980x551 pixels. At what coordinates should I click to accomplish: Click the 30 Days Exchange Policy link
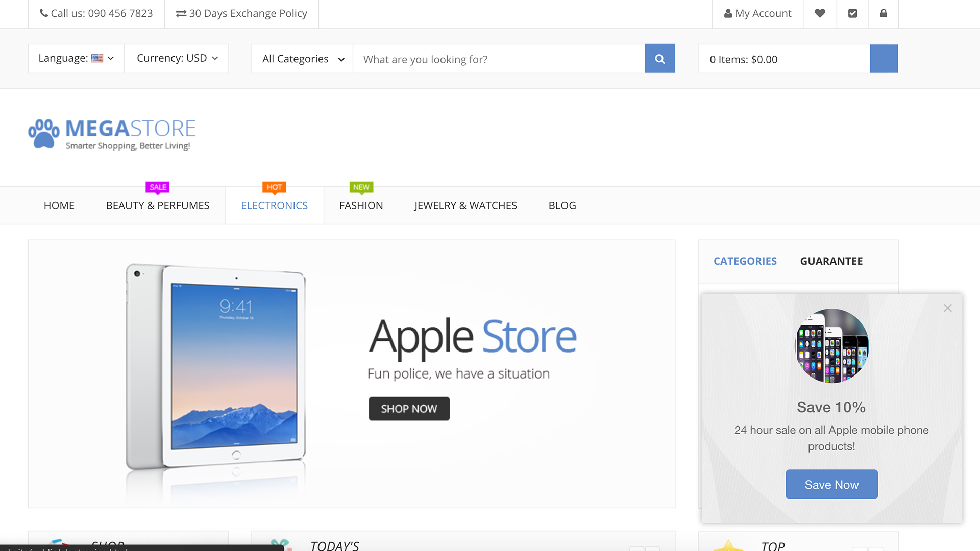[x=242, y=14]
